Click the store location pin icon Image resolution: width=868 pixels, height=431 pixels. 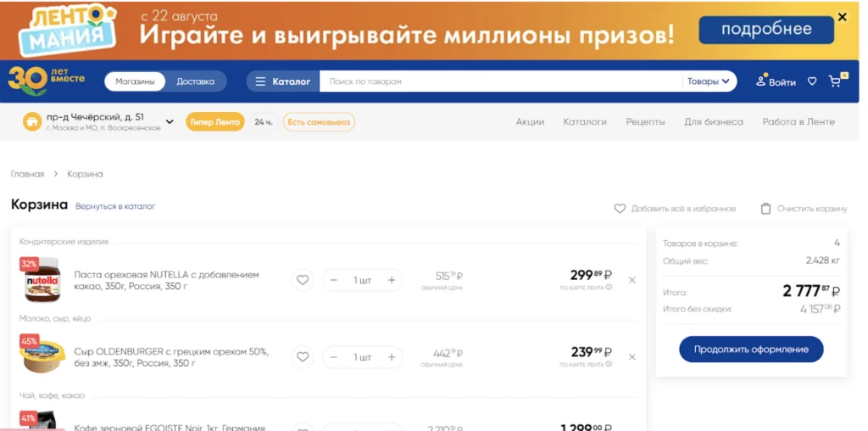[x=32, y=121]
